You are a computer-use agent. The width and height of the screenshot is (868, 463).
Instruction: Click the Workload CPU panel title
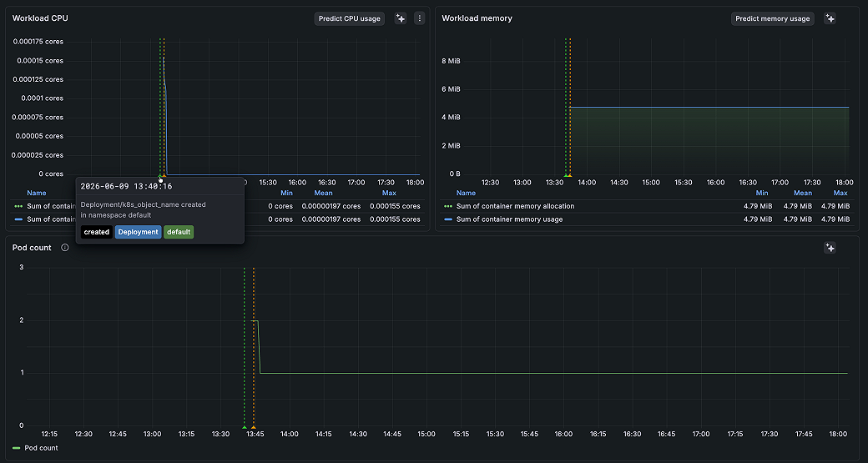click(40, 18)
